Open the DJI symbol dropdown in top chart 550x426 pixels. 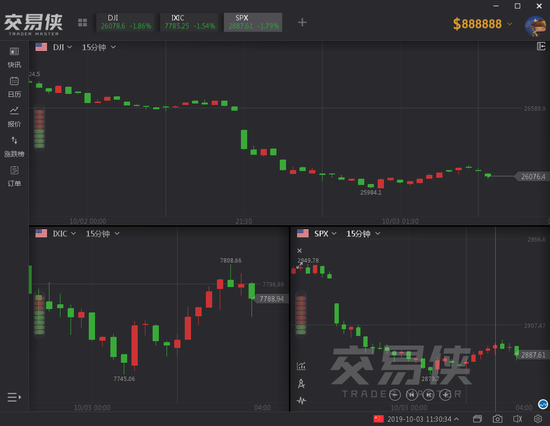[62, 47]
